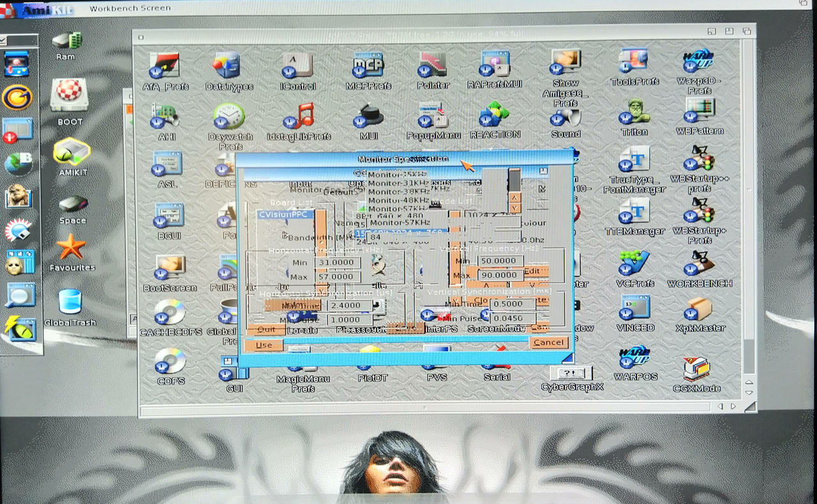
Task: Select the IControl prefs icon
Action: [297, 65]
